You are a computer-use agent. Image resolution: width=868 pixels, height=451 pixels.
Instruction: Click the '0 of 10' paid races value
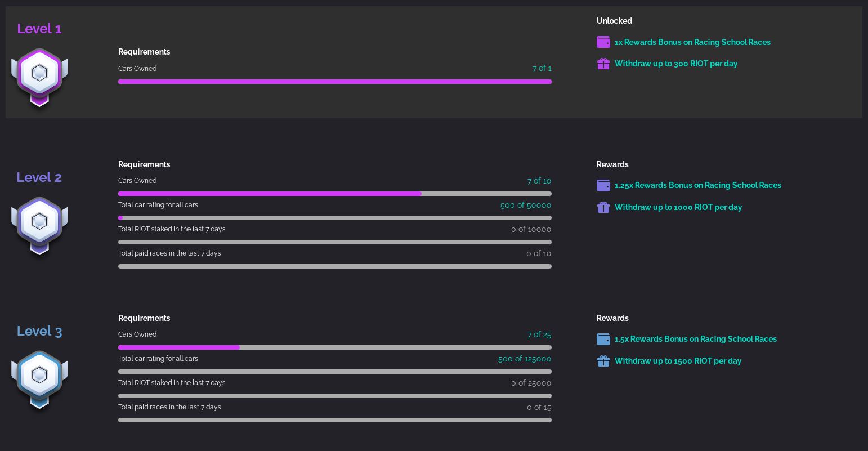pyautogui.click(x=539, y=253)
